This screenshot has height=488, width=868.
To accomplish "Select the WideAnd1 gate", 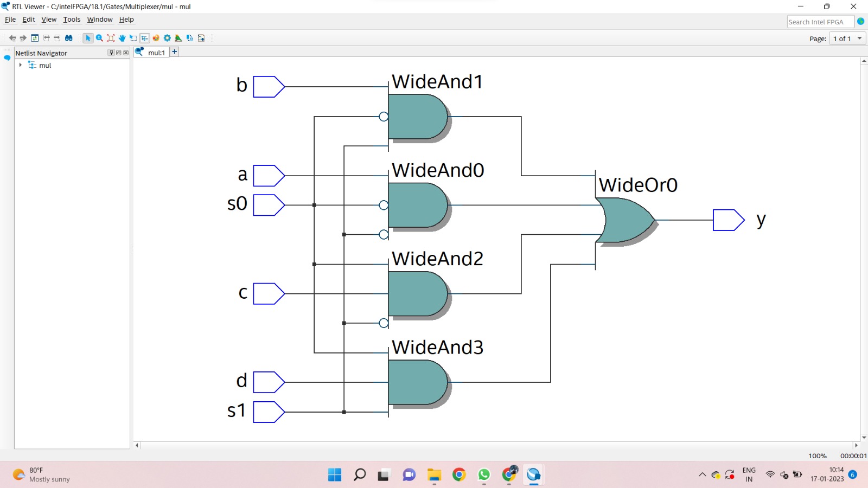I will click(419, 117).
